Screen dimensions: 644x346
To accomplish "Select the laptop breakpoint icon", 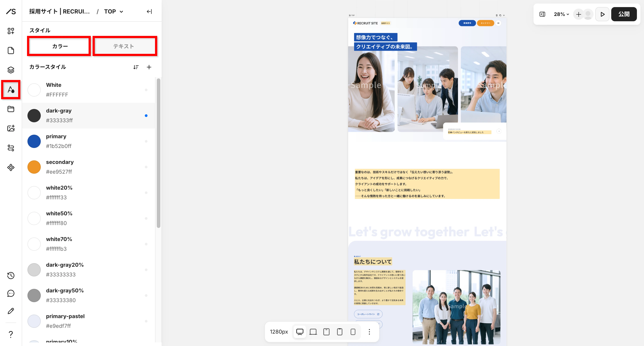I will 313,332.
